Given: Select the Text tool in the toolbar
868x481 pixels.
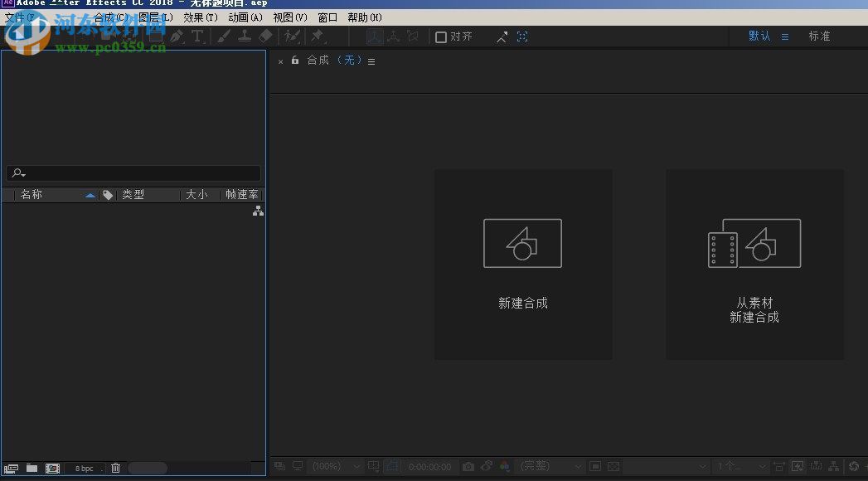Looking at the screenshot, I should click(197, 36).
